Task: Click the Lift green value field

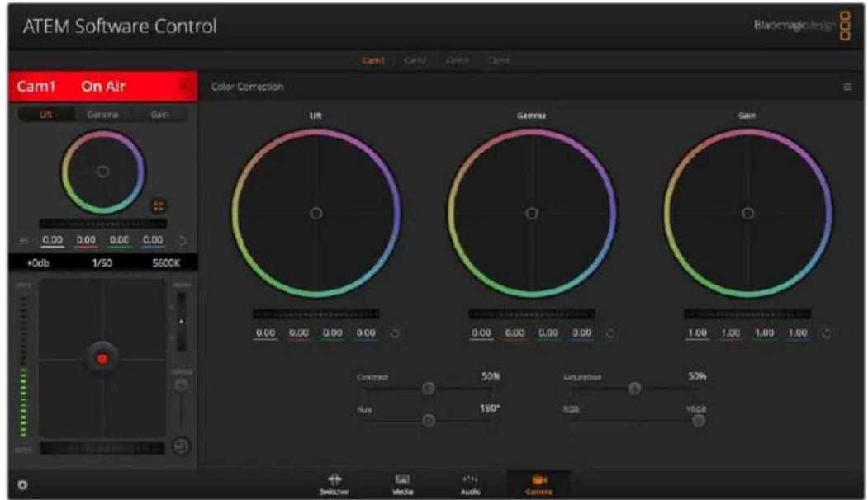Action: pos(333,333)
